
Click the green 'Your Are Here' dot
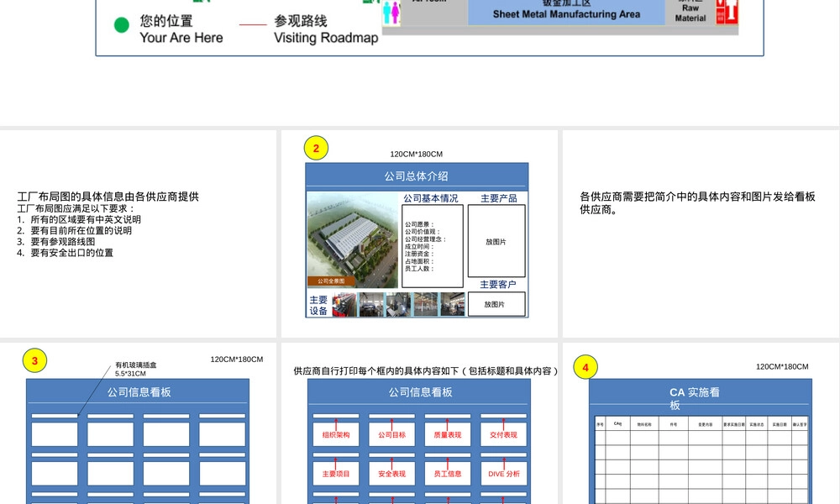pyautogui.click(x=122, y=24)
